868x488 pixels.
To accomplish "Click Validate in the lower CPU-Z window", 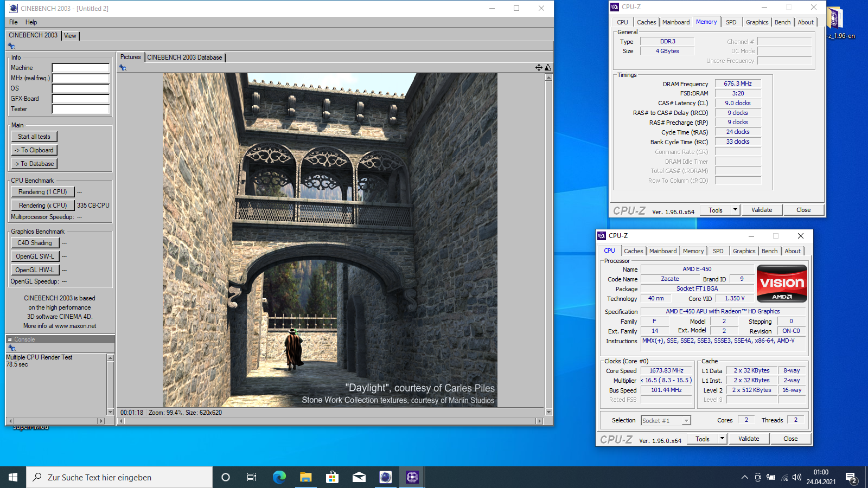I will click(749, 439).
